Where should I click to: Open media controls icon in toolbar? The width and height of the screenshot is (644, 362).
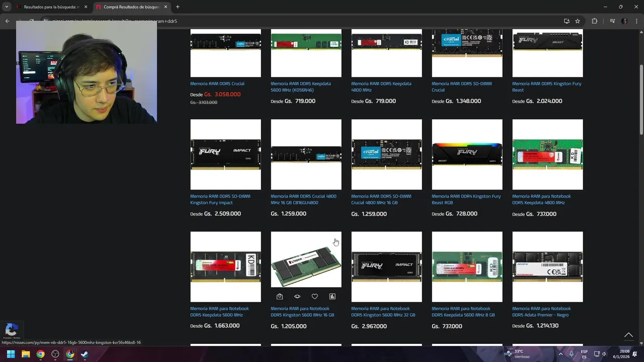[x=612, y=21]
